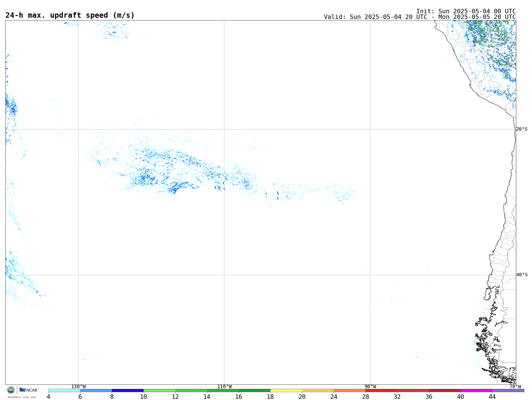Pick the dark blue 8-10 colorbar segment
532x400 pixels.
pos(128,391)
